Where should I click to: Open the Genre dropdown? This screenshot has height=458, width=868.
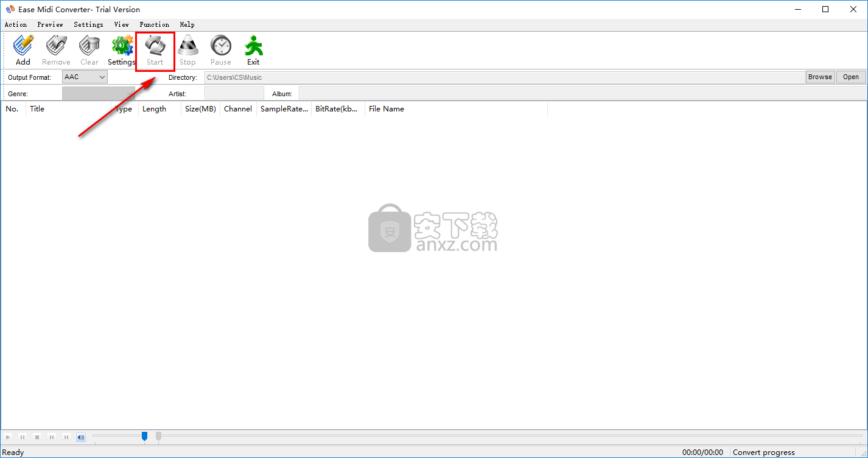coord(99,93)
